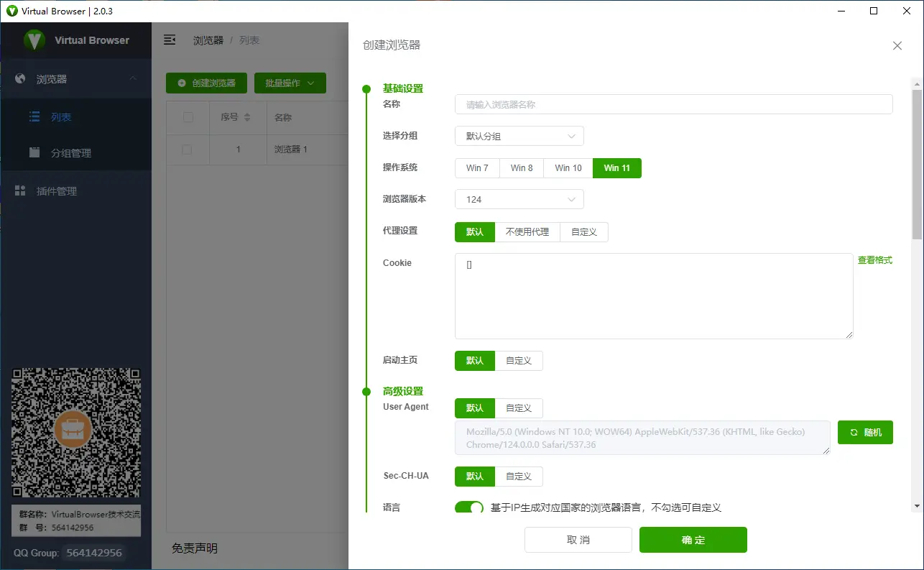Close the 创建浏览器 drawer with X

(x=897, y=45)
